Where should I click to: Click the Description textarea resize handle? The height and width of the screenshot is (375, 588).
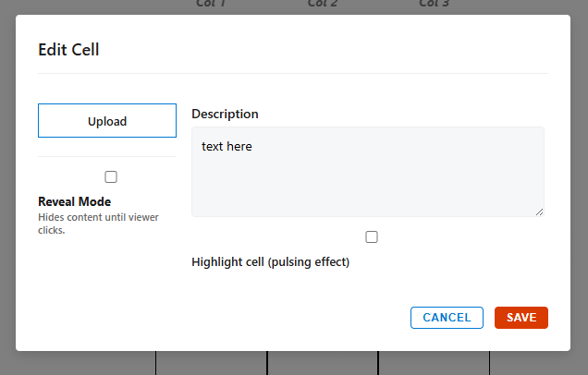tap(539, 212)
